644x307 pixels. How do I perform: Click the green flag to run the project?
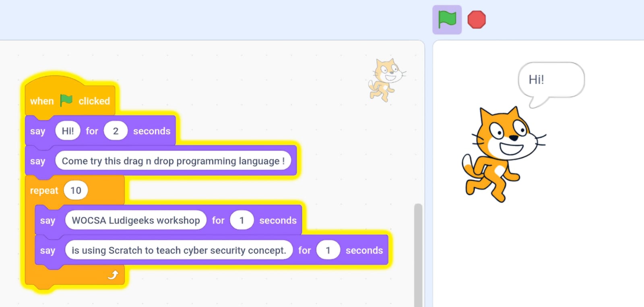tap(447, 20)
